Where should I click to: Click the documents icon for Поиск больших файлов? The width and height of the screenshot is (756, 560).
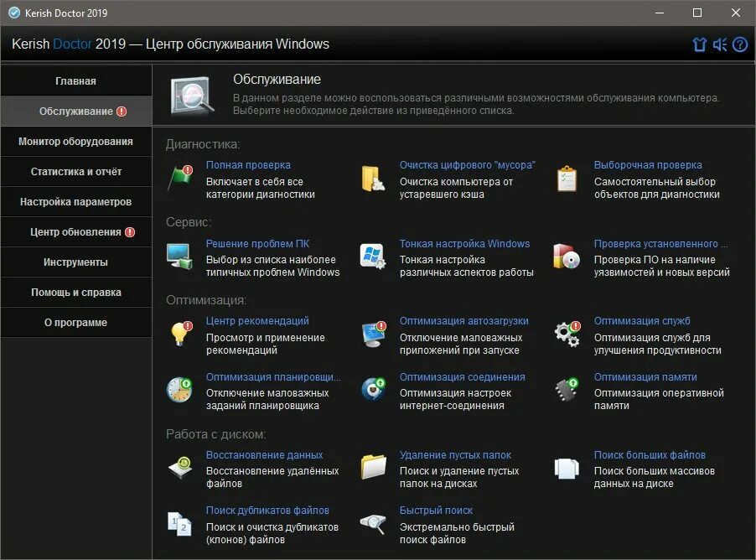(x=567, y=468)
